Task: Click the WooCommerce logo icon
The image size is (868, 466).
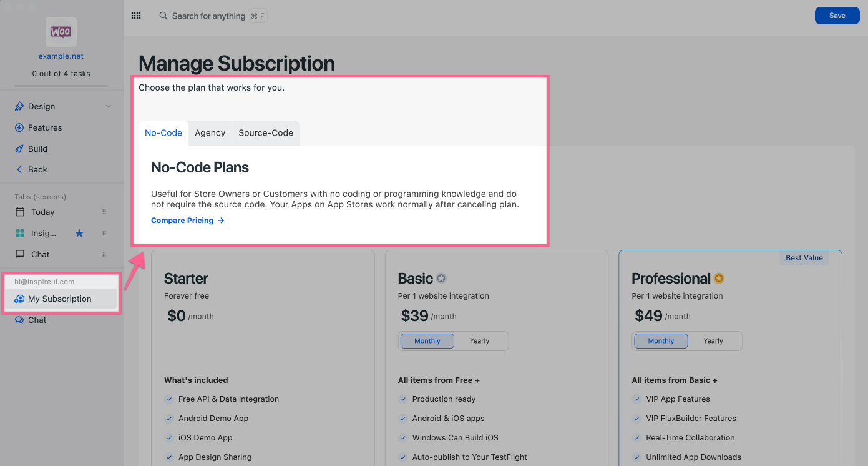Action: click(x=61, y=32)
